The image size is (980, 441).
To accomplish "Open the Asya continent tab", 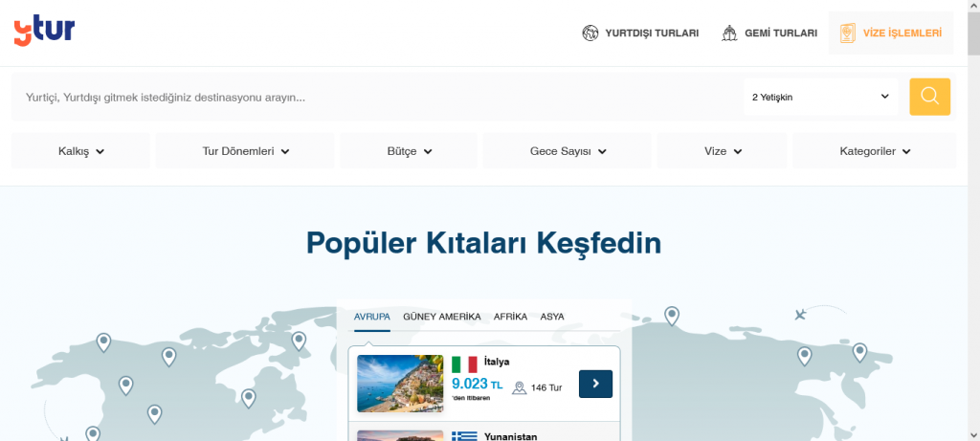I will (552, 317).
